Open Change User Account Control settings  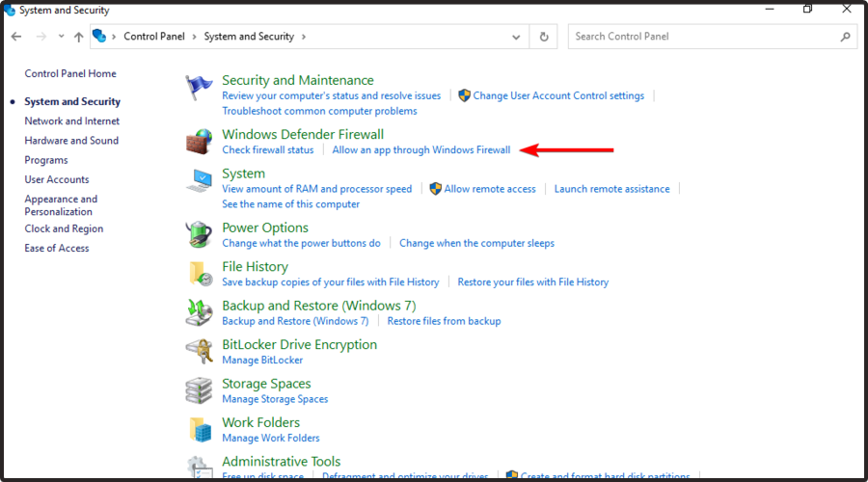pos(558,95)
